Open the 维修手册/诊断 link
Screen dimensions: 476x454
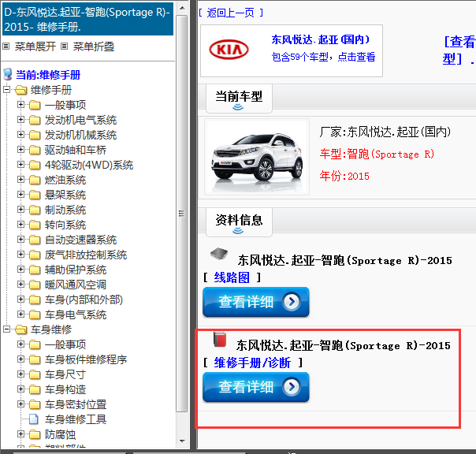252,363
